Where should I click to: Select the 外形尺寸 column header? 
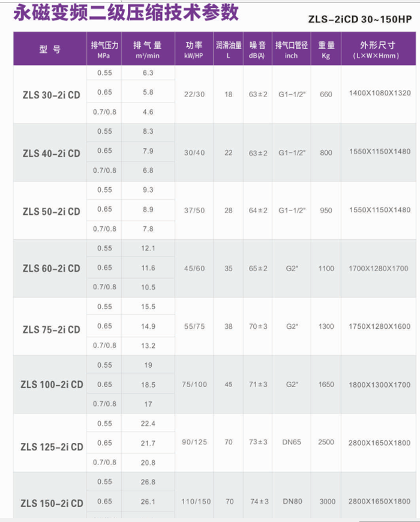tap(379, 50)
